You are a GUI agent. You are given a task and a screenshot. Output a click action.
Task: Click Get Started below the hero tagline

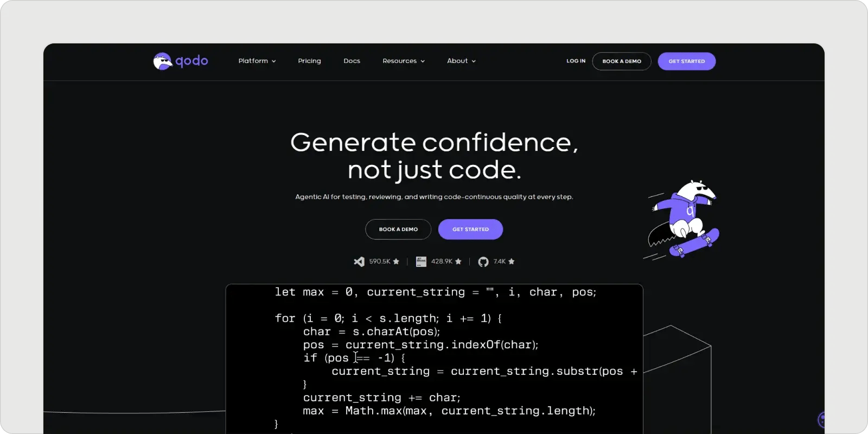pyautogui.click(x=470, y=229)
